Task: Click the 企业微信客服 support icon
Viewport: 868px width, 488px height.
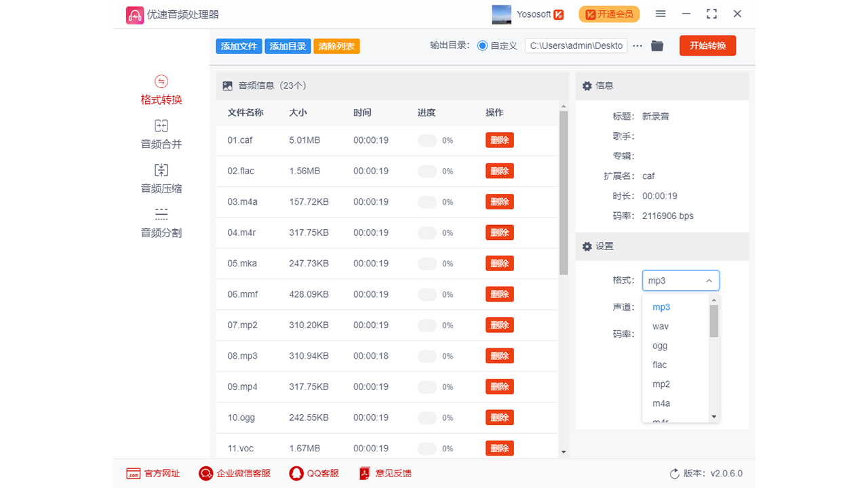Action: (234, 473)
